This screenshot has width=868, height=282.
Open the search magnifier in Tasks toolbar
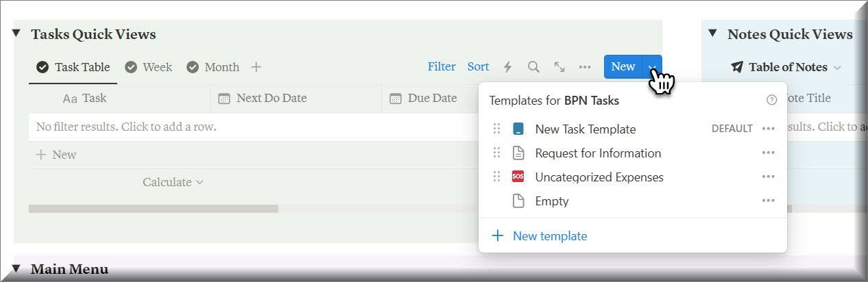click(x=533, y=67)
